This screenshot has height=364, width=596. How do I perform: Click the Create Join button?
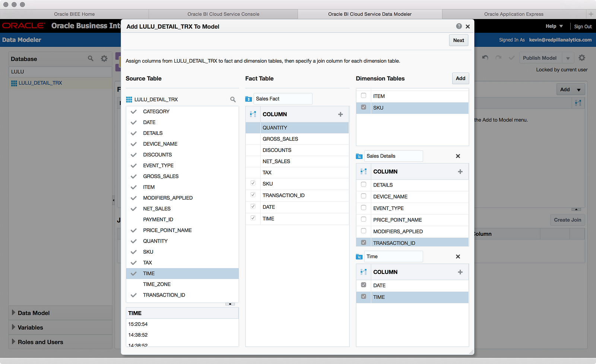[x=567, y=220]
